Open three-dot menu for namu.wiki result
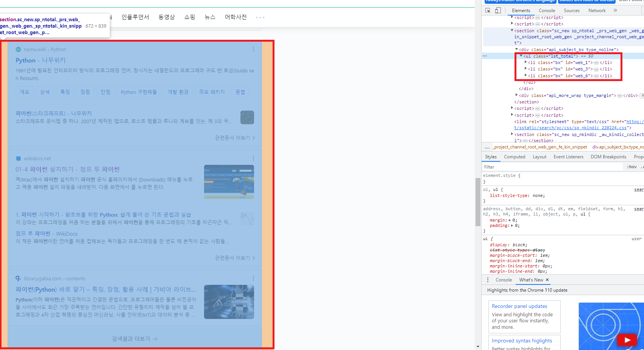This screenshot has height=350, width=644. point(253,49)
